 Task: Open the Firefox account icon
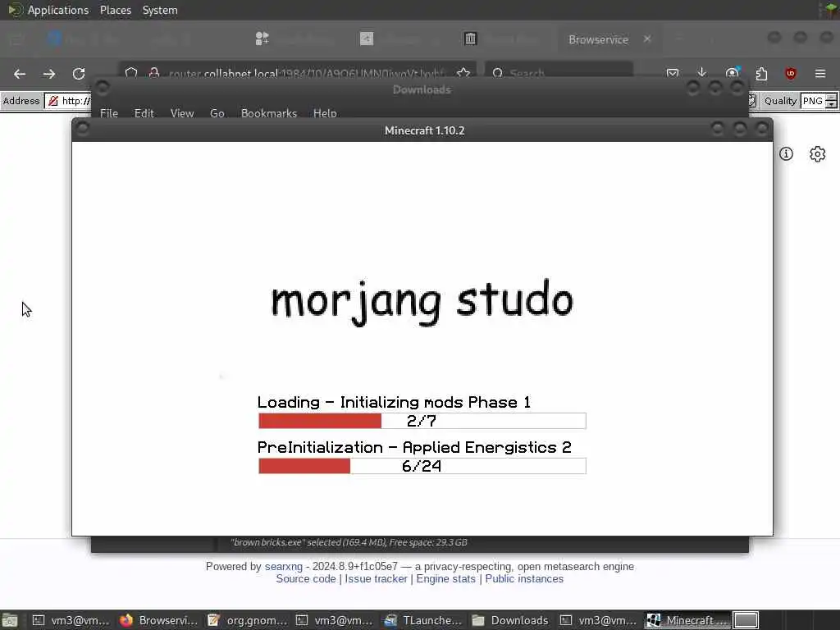click(x=732, y=73)
